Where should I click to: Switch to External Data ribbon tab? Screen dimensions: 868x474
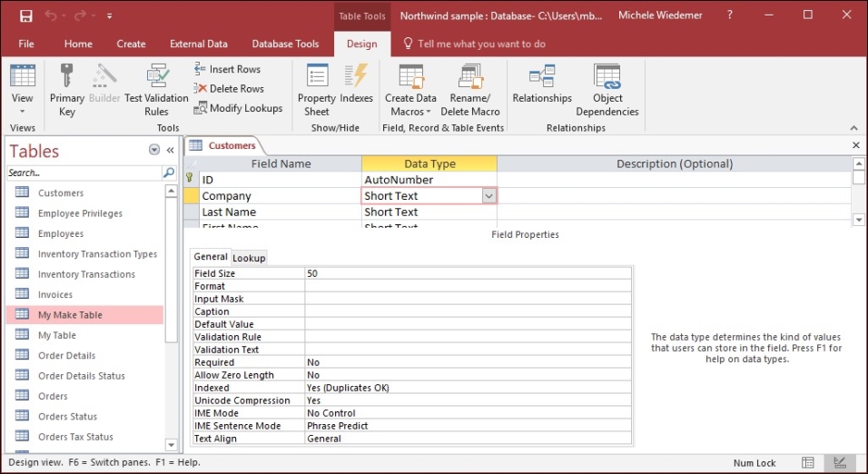click(x=199, y=44)
